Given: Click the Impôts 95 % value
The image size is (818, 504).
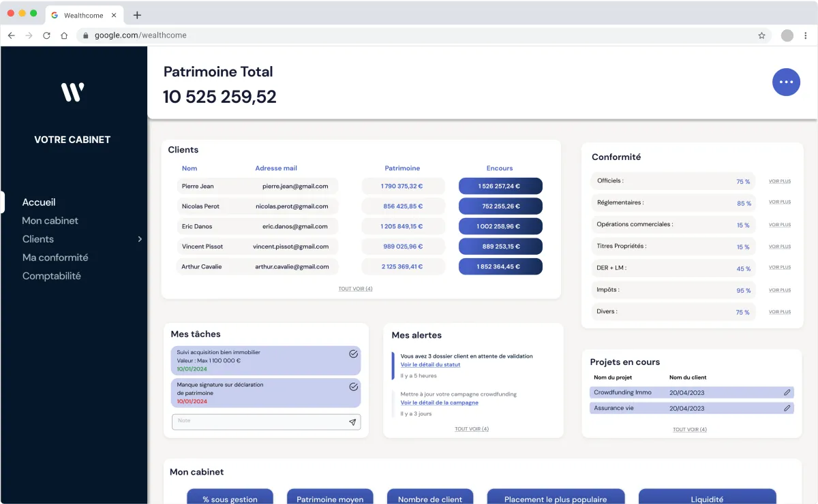Looking at the screenshot, I should click(x=743, y=291).
